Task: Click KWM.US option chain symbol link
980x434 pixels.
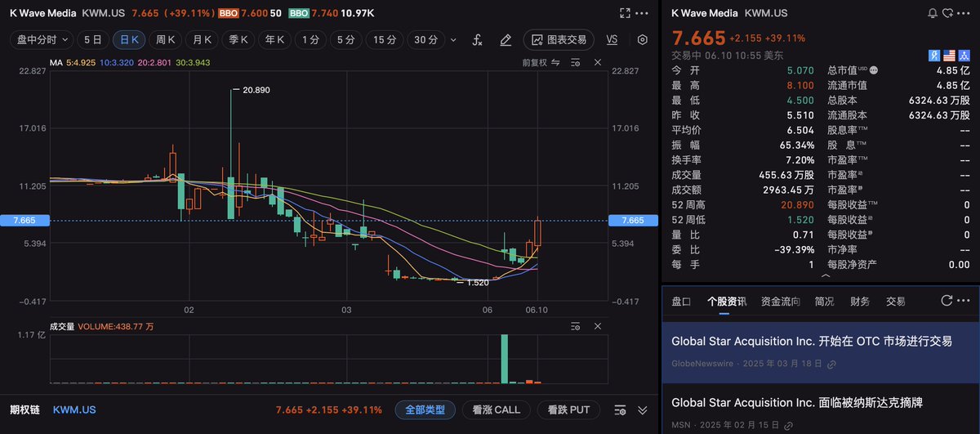Action: [74, 409]
